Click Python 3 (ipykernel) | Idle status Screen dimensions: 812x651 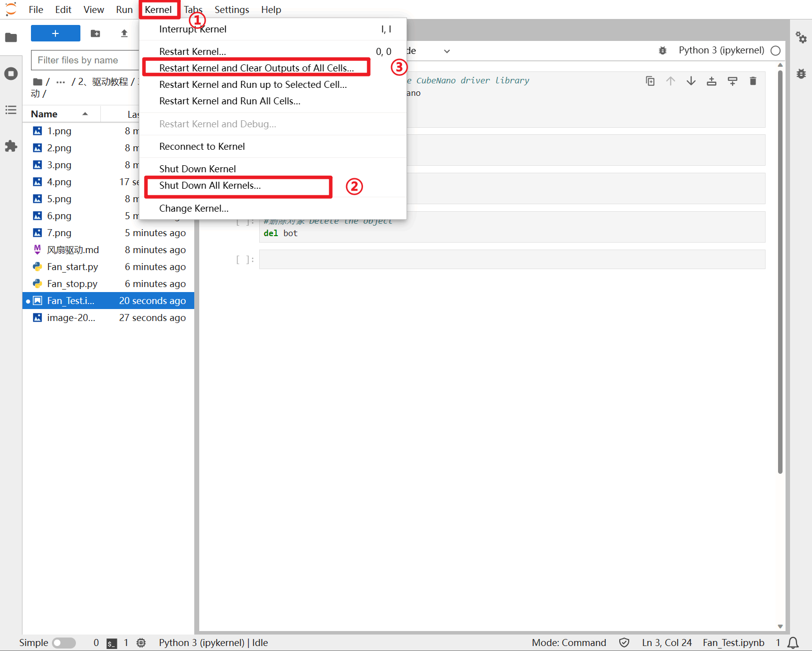pyautogui.click(x=213, y=643)
